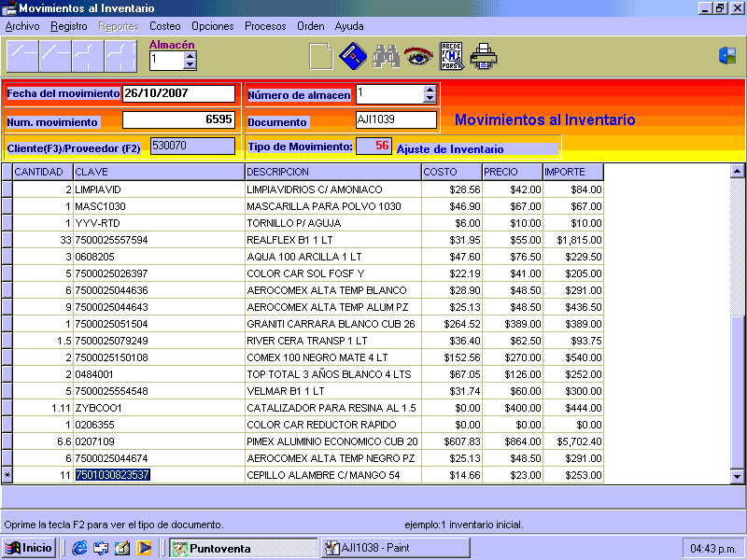Image resolution: width=747 pixels, height=560 pixels.
Task: Click the first record navigation button
Action: click(x=22, y=57)
